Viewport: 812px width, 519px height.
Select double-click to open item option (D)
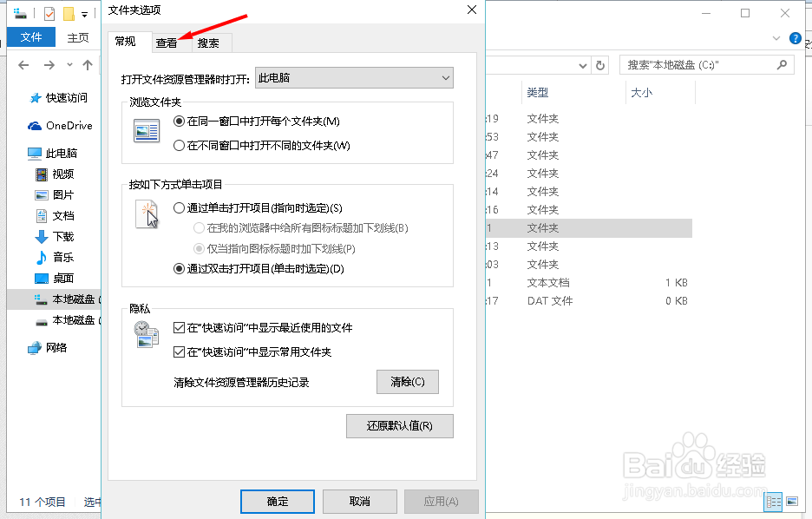click(x=259, y=269)
